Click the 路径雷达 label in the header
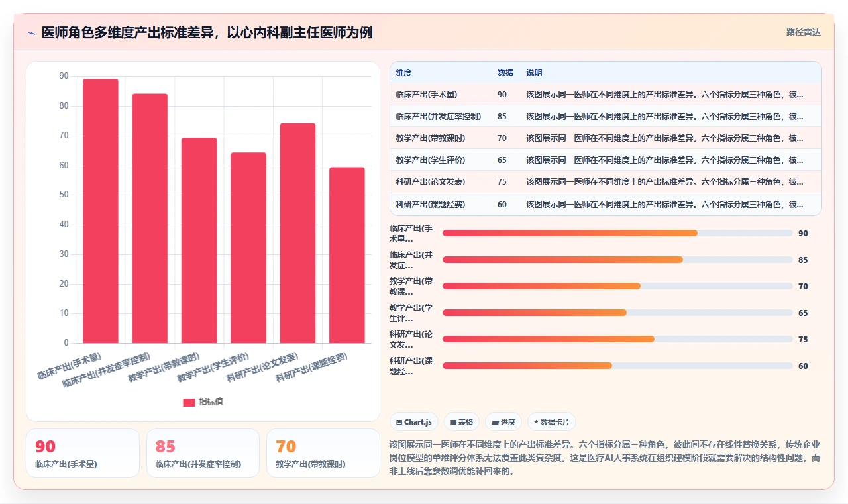This screenshot has width=848, height=504. pos(803,32)
